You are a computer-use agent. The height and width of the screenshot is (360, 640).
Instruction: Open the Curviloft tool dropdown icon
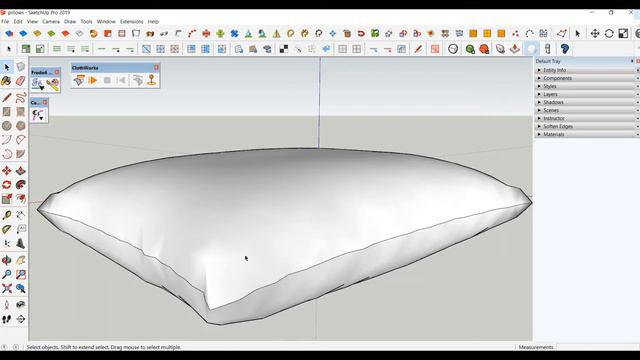click(x=38, y=115)
